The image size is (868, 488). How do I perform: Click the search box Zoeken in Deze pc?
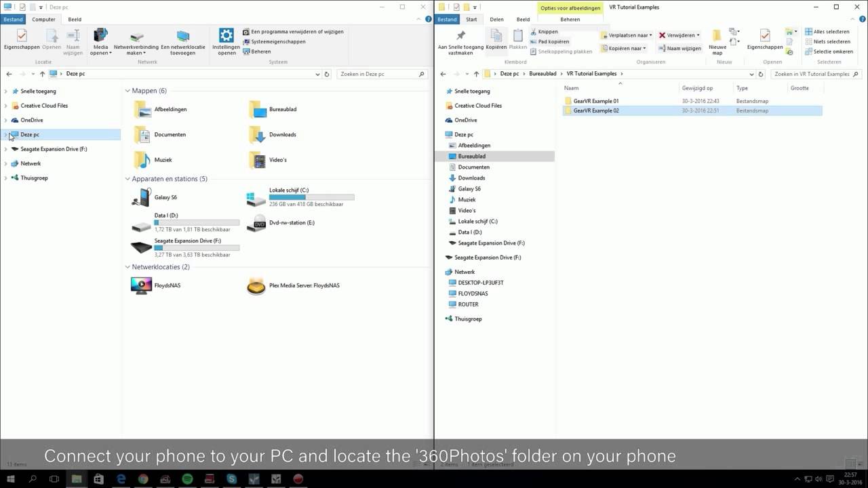click(383, 74)
